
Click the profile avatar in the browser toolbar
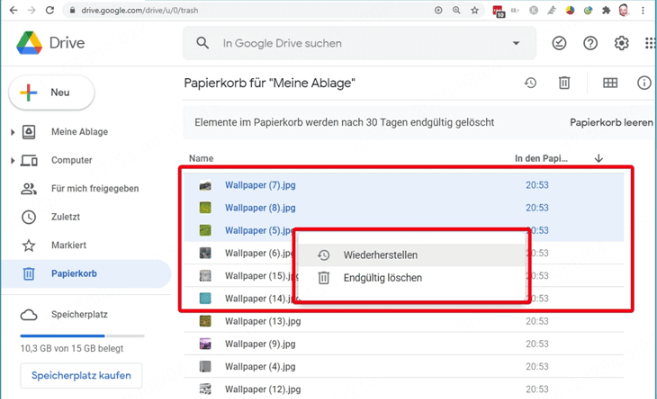coord(624,10)
